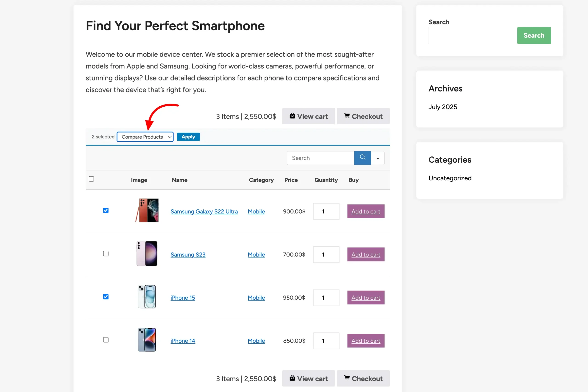This screenshot has height=392, width=588.
Task: Open the iPhone 14 product link
Action: (x=183, y=341)
